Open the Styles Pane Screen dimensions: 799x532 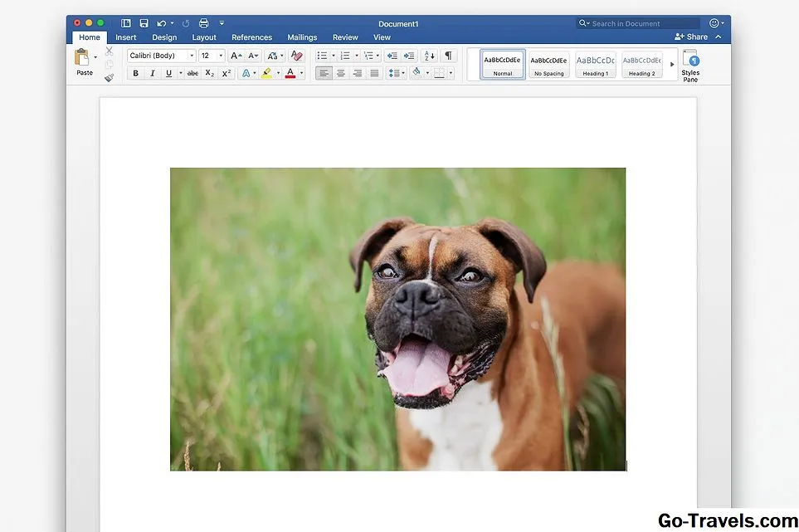[x=690, y=66]
